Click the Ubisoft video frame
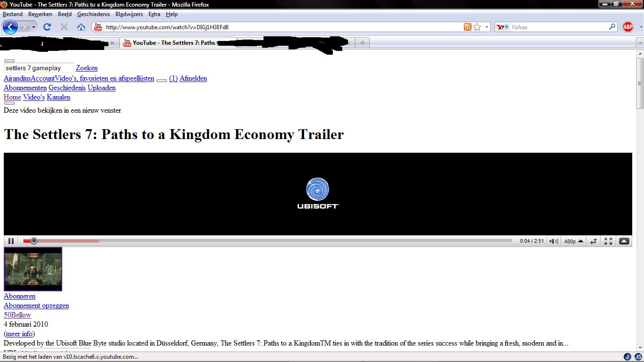 click(x=318, y=194)
